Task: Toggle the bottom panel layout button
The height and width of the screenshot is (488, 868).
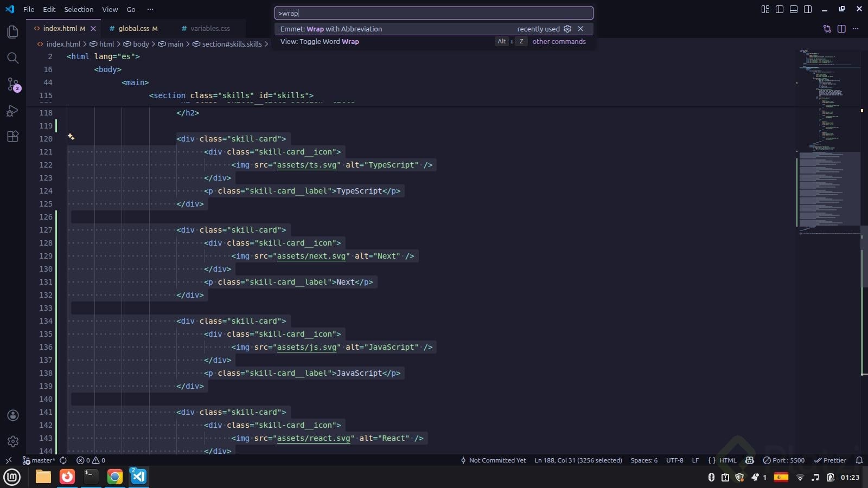Action: tap(794, 9)
